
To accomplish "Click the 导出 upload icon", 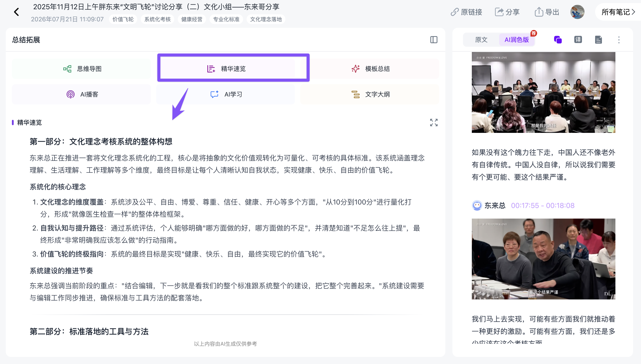I will (539, 12).
